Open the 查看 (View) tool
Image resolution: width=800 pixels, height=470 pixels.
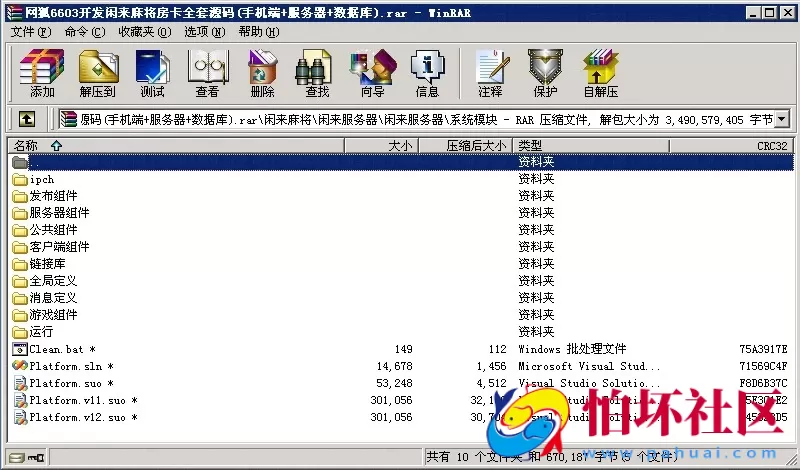(x=207, y=73)
